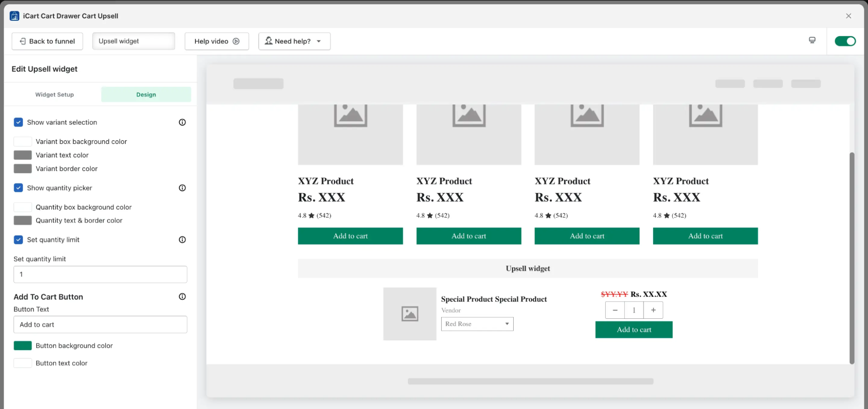Open the Red Rose variant dropdown
868x409 pixels.
pos(477,324)
